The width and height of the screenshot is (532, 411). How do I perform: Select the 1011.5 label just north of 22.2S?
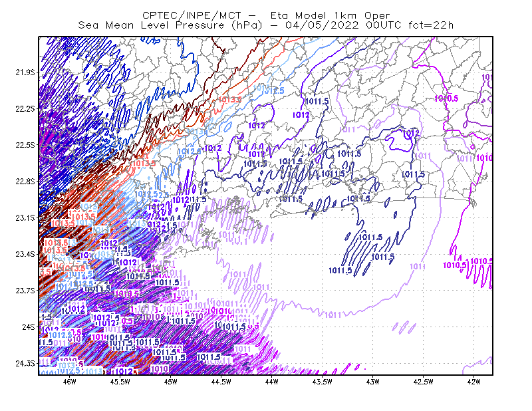coord(317,101)
